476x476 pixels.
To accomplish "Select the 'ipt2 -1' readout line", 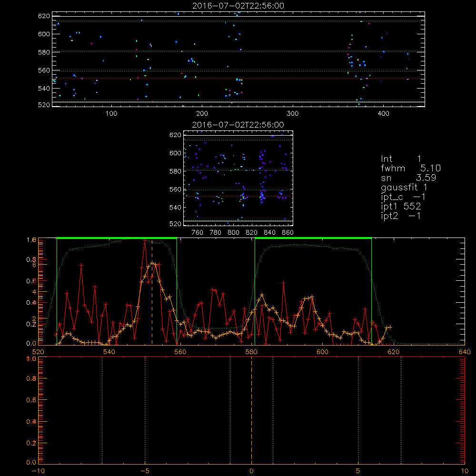I will (401, 216).
